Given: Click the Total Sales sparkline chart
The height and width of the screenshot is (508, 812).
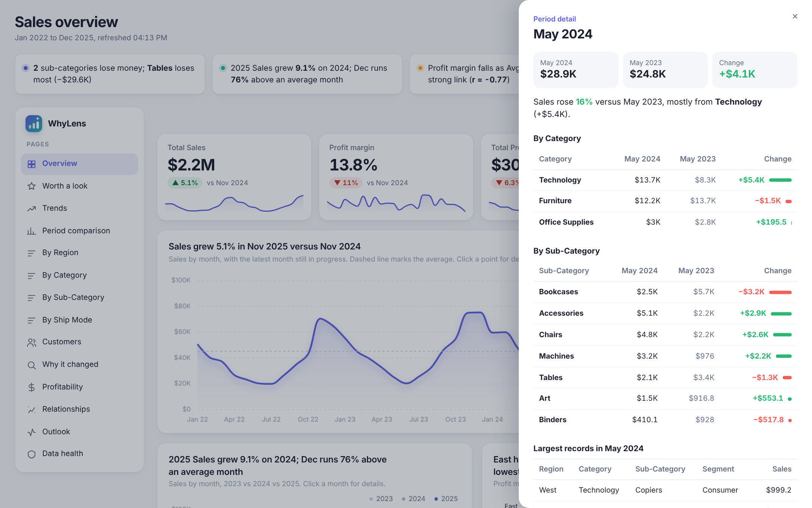Looking at the screenshot, I should (x=234, y=203).
